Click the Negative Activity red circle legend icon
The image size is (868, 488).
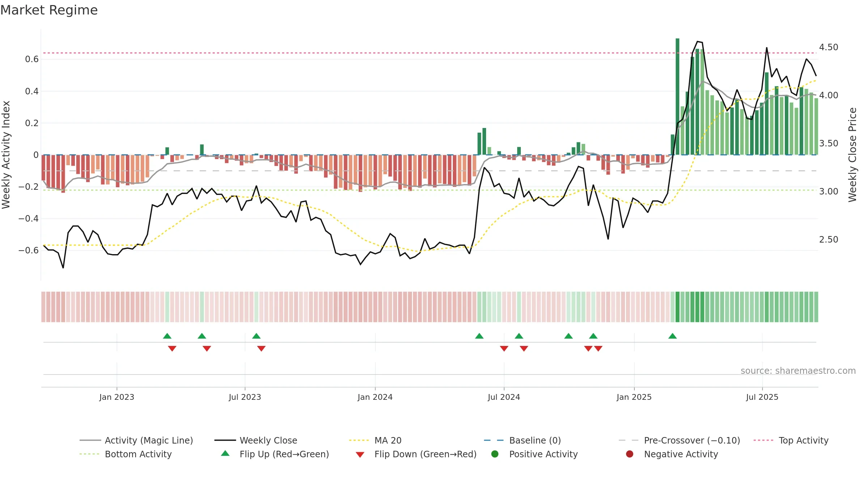pos(630,454)
